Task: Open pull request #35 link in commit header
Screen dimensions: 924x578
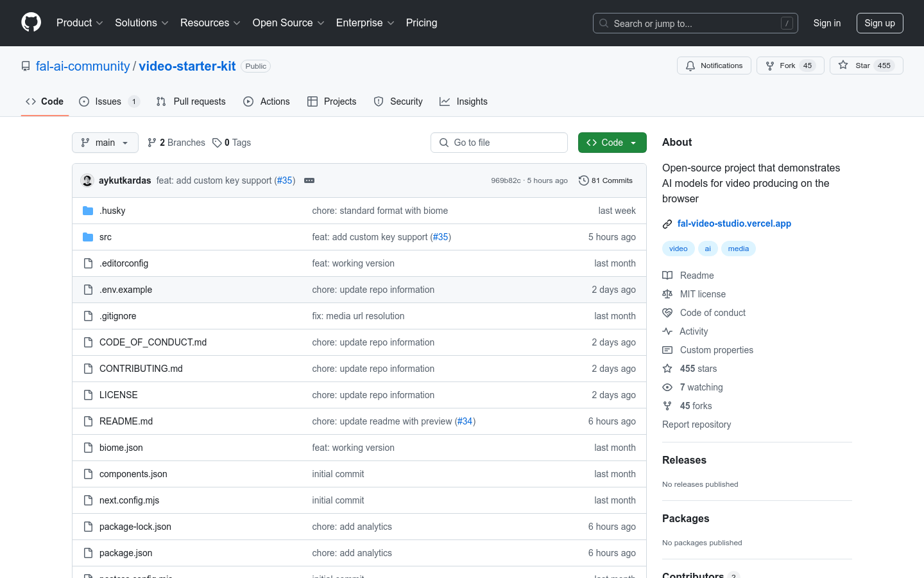Action: (285, 180)
